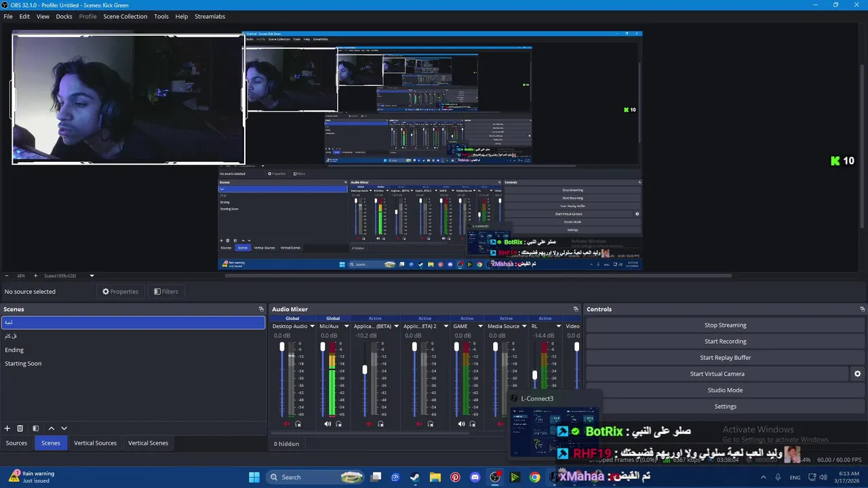The image size is (868, 488).
Task: Mute the GAME audio channel
Action: (461, 424)
